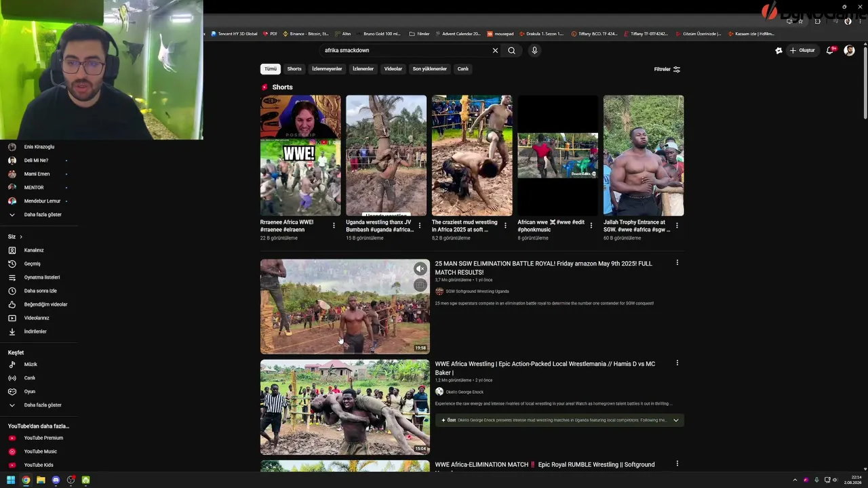
Task: Select the Shorts filter chip
Action: [294, 68]
